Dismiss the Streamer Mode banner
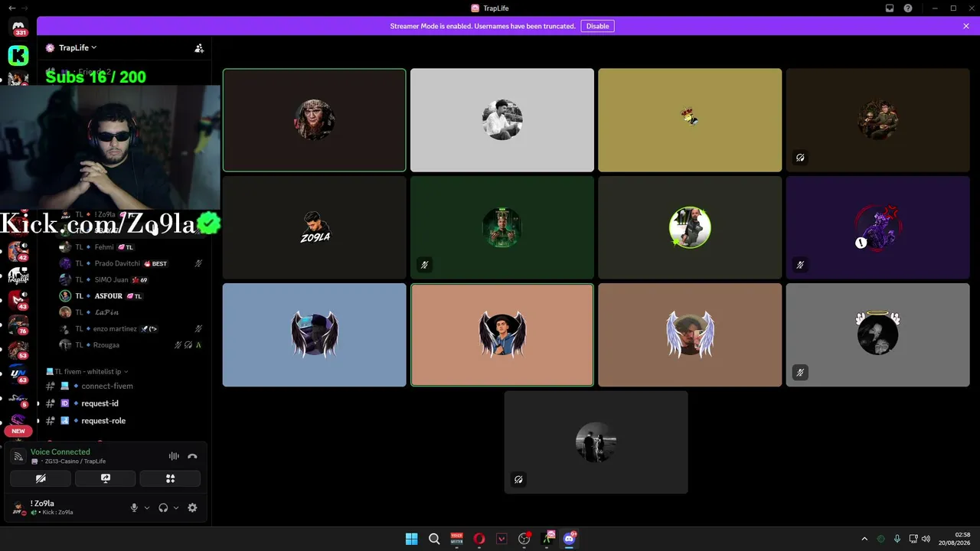The height and width of the screenshot is (551, 980). click(x=966, y=26)
